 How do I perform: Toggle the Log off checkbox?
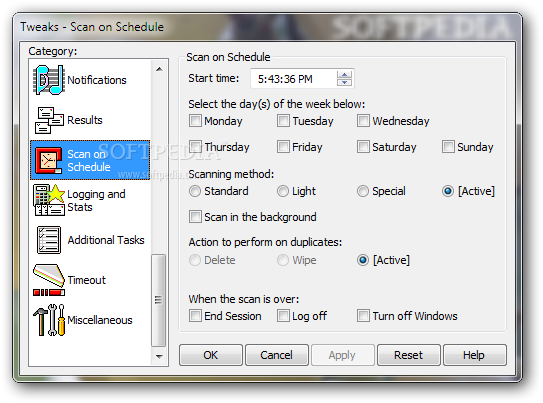point(283,316)
